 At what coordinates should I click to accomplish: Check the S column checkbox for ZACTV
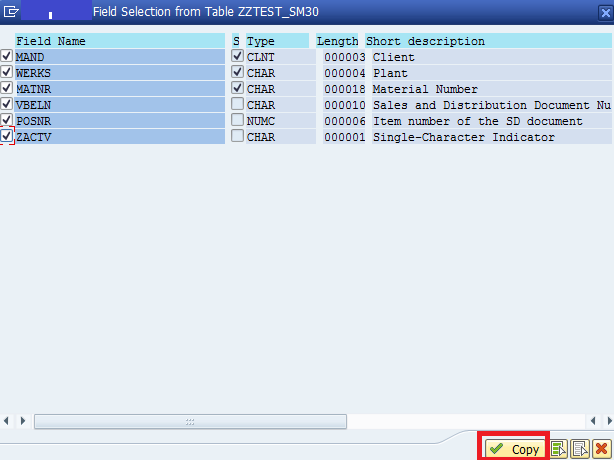coord(237,136)
